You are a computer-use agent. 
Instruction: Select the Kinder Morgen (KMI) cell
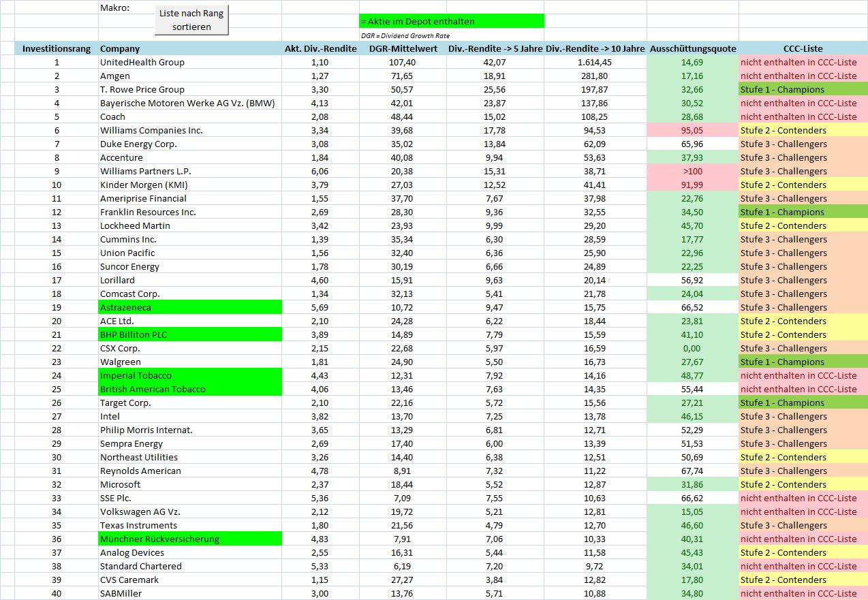pyautogui.click(x=190, y=185)
